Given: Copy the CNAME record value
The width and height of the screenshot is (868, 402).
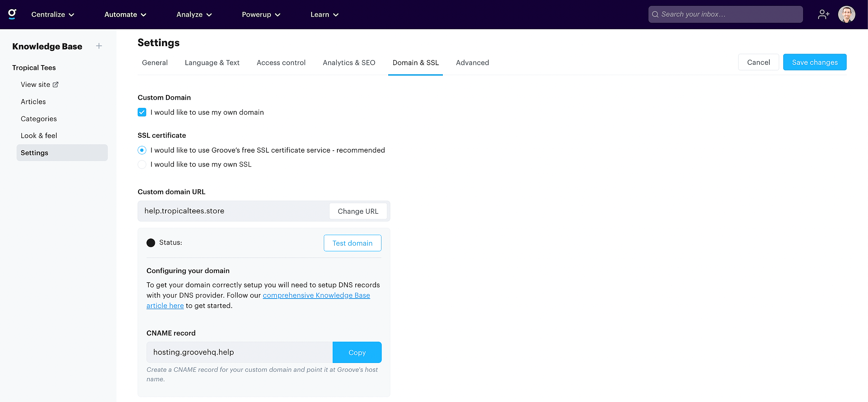Looking at the screenshot, I should click(x=357, y=352).
